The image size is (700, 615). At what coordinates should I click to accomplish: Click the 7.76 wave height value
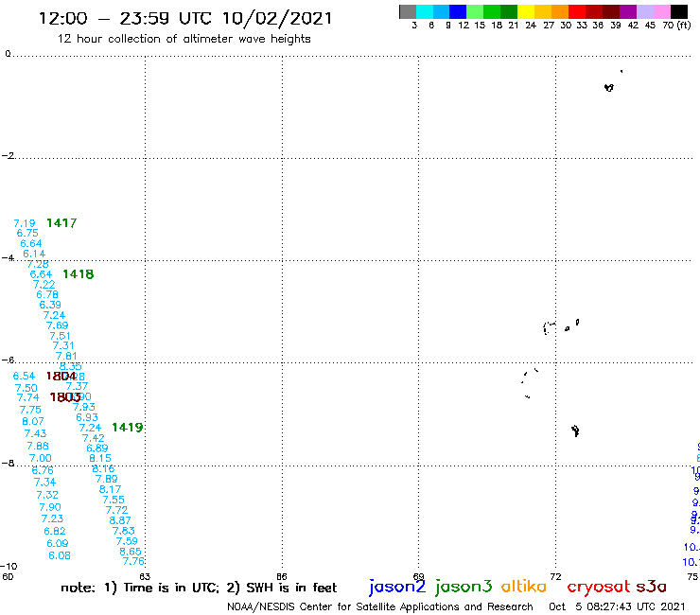(x=133, y=561)
